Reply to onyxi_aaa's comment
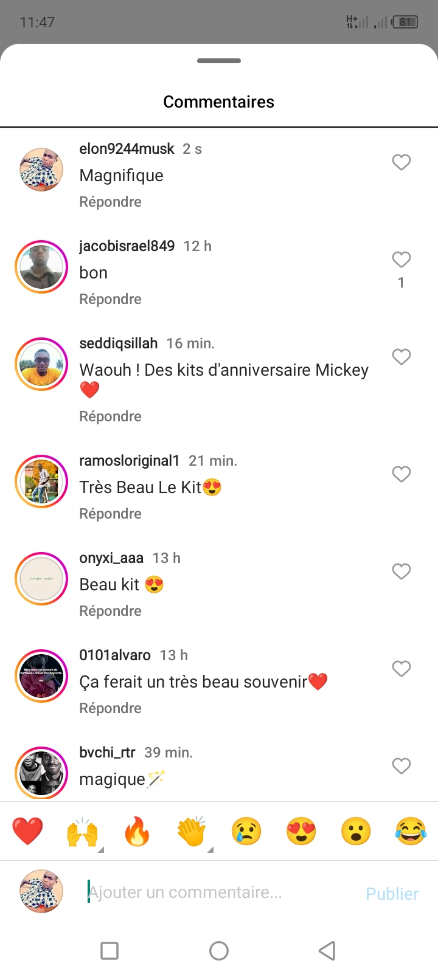 (110, 611)
